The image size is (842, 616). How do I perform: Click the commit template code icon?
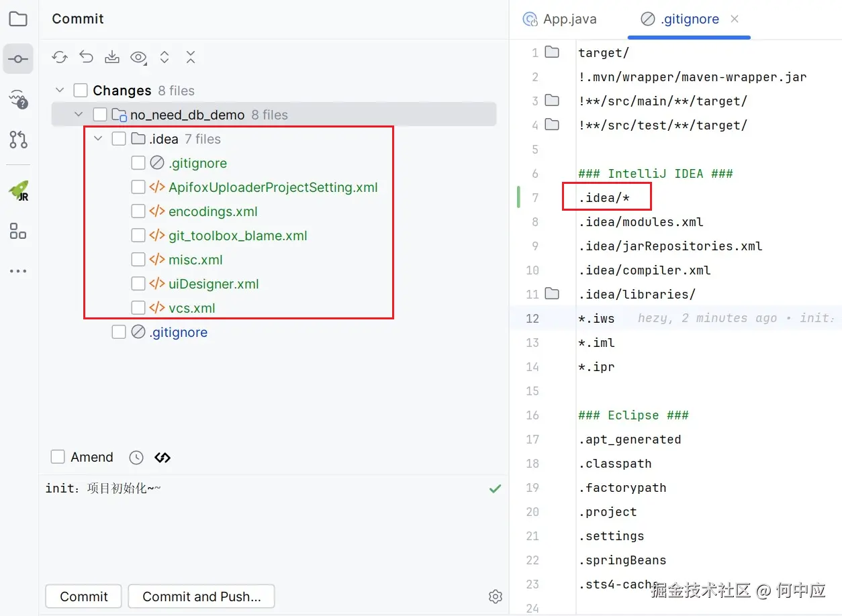pyautogui.click(x=162, y=458)
